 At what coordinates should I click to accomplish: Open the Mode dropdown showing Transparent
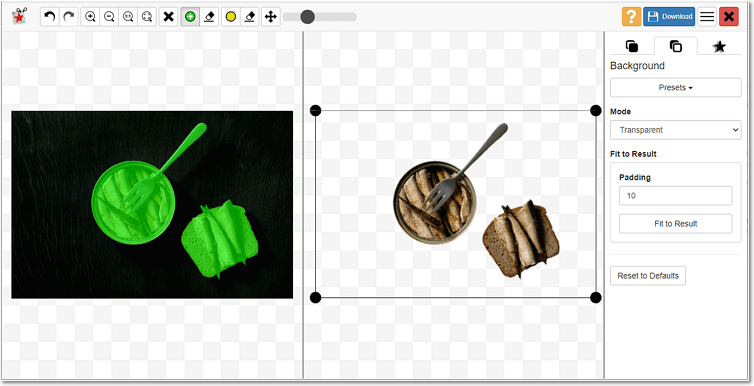(x=676, y=130)
